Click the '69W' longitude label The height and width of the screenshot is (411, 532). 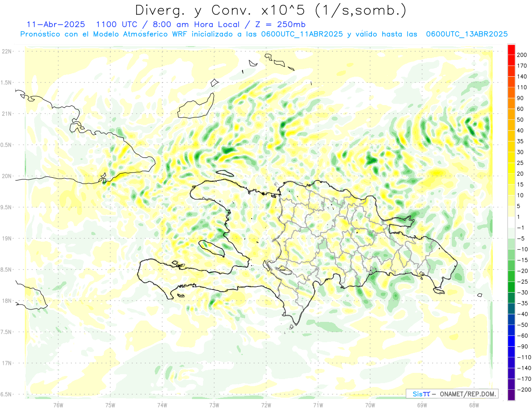tap(422, 404)
